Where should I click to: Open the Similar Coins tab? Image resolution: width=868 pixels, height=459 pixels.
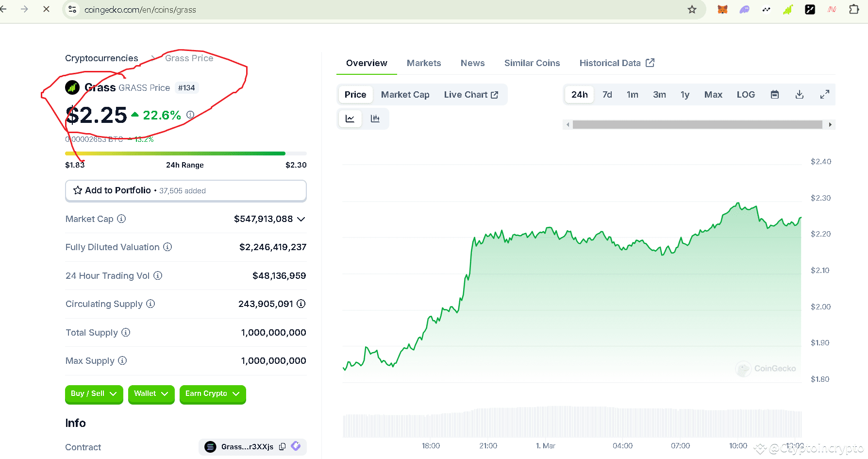point(532,63)
